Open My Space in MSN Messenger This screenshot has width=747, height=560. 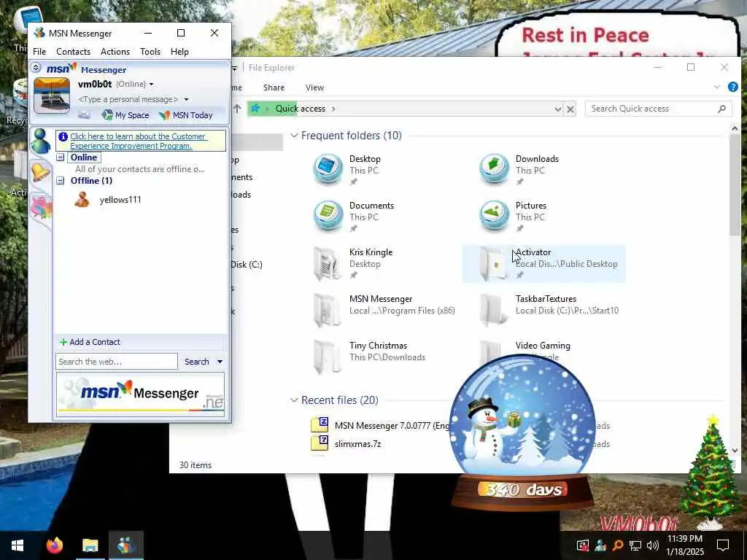point(125,114)
